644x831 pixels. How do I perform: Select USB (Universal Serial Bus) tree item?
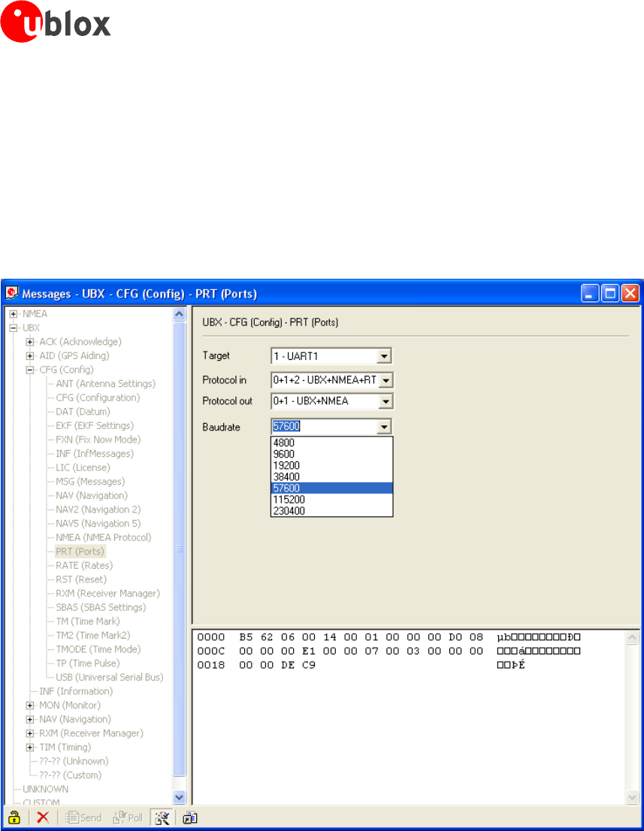(x=109, y=677)
